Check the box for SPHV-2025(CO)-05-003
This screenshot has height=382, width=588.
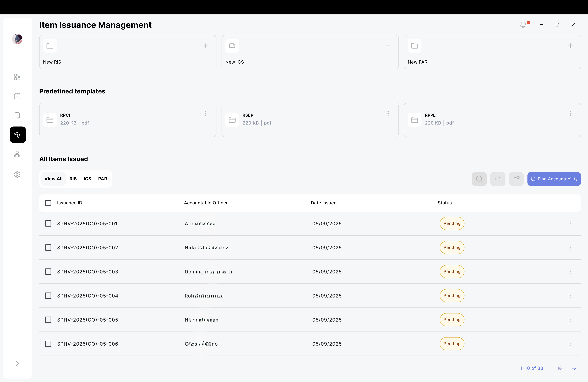pyautogui.click(x=48, y=272)
